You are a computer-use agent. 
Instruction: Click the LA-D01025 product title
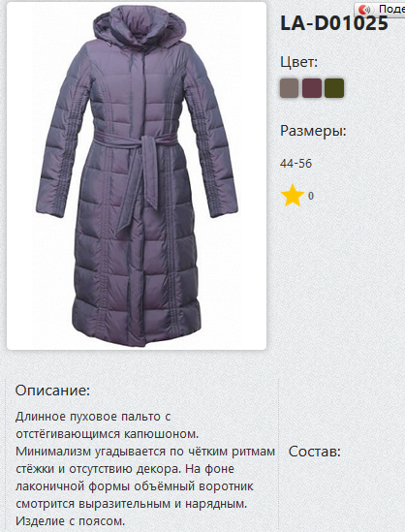click(334, 24)
